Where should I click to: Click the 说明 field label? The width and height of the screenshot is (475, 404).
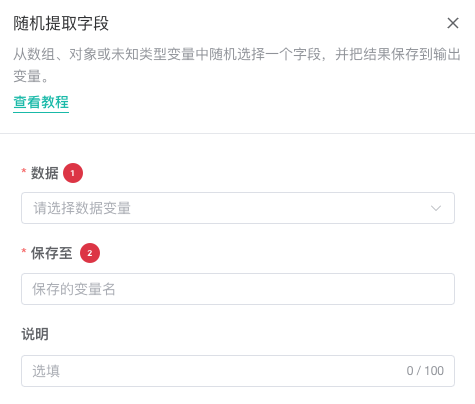(35, 334)
